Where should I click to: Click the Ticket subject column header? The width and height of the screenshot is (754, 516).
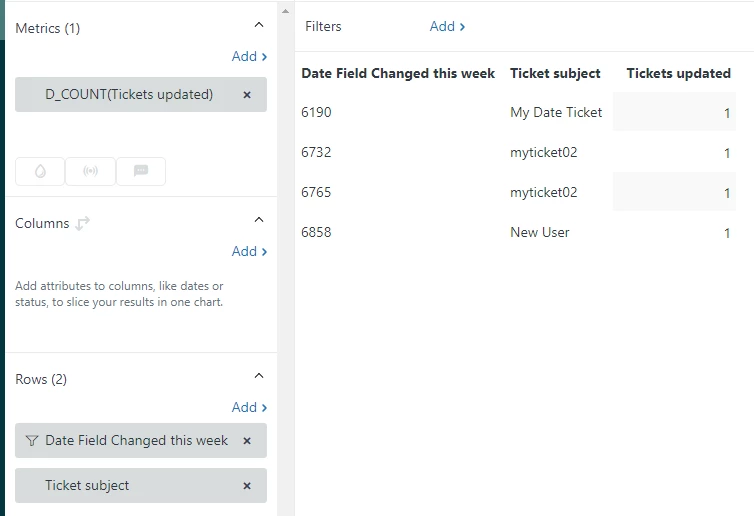(x=555, y=73)
